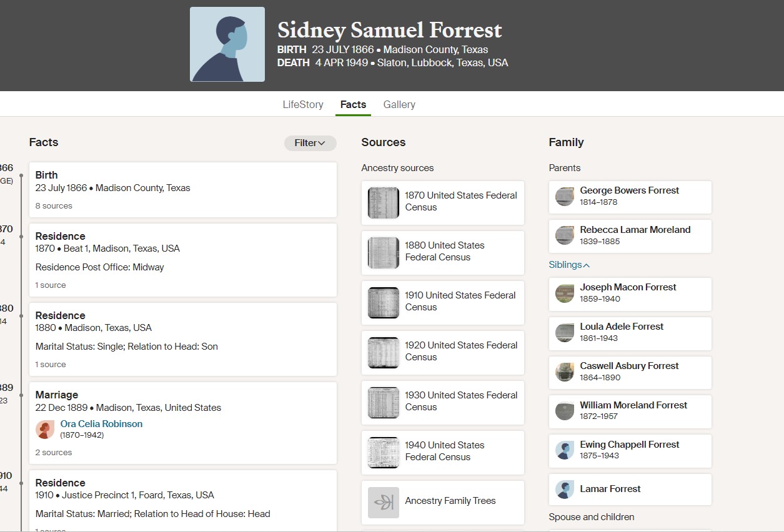784x532 pixels.
Task: Open Caswell Asbury Forrest's photo icon
Action: tap(565, 372)
